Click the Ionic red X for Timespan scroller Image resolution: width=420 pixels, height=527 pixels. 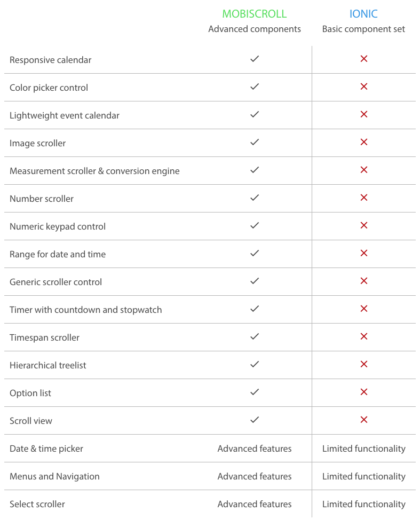point(364,336)
